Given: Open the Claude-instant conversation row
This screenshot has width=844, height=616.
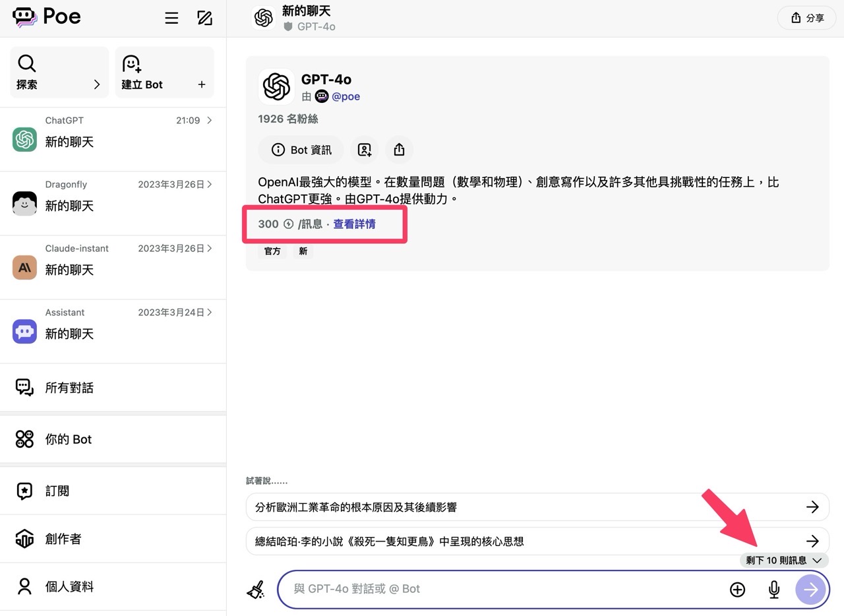Looking at the screenshot, I should coord(113,268).
